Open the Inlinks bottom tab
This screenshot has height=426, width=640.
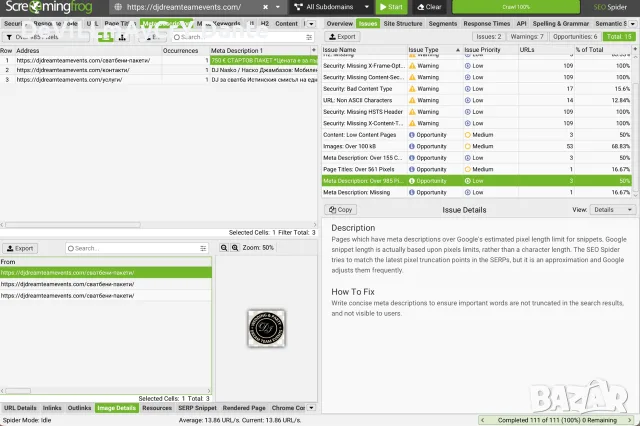tap(52, 408)
